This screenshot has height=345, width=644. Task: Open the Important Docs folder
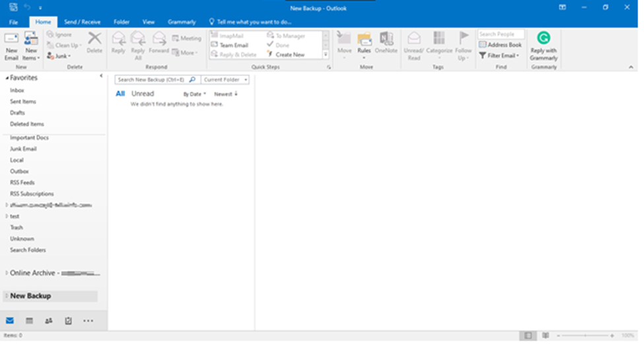(30, 137)
